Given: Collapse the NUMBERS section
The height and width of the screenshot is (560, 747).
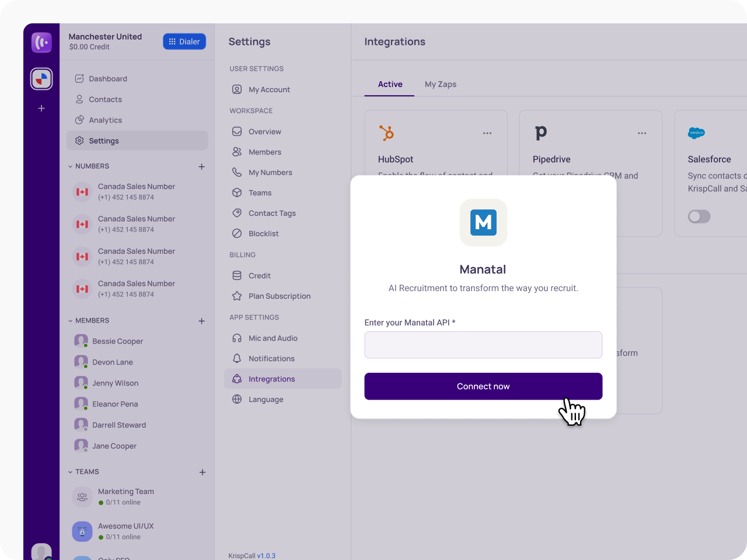Looking at the screenshot, I should [x=71, y=166].
